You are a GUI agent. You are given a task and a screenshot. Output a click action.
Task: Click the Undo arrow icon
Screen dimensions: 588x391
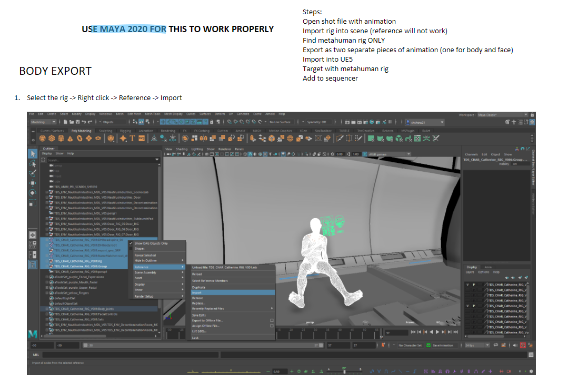(x=84, y=122)
